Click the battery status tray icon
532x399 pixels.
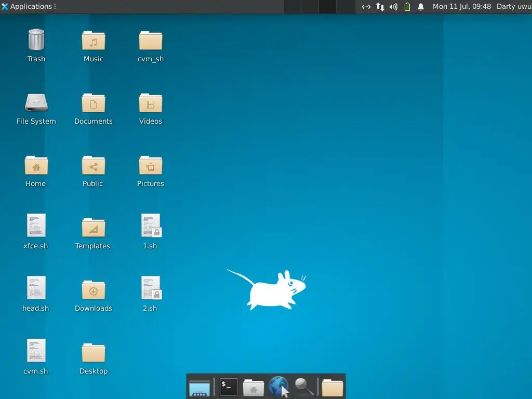click(x=407, y=6)
